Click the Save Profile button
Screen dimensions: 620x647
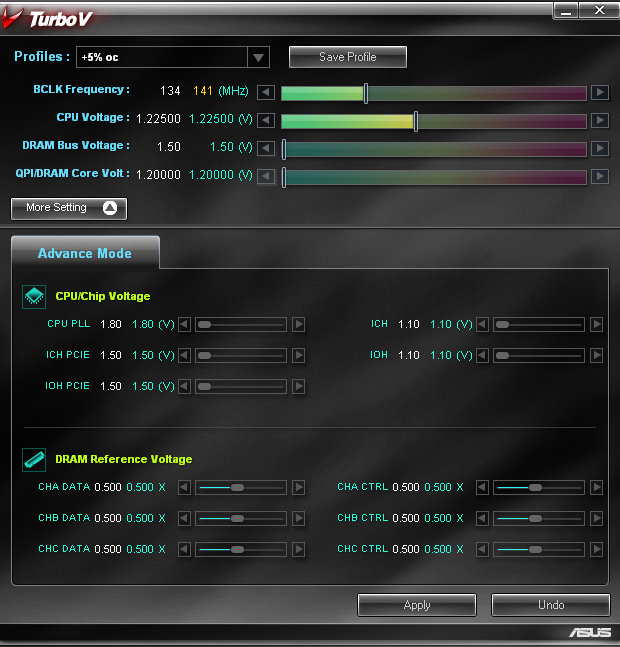coord(348,57)
